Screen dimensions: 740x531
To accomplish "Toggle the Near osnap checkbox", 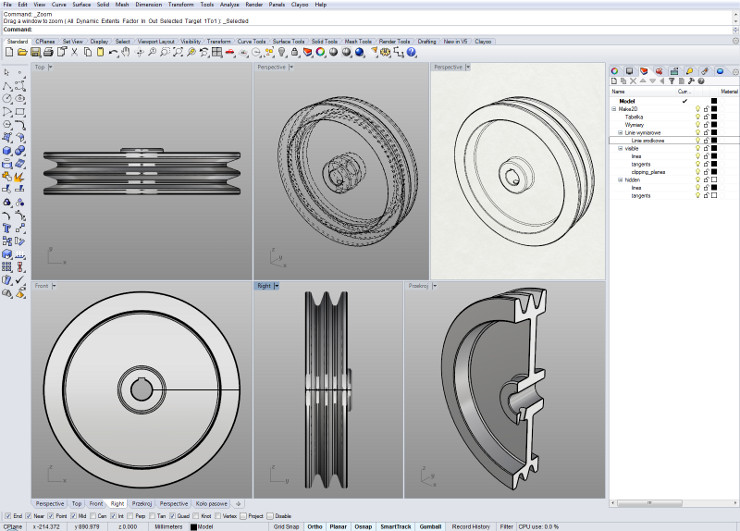I will [x=28, y=516].
